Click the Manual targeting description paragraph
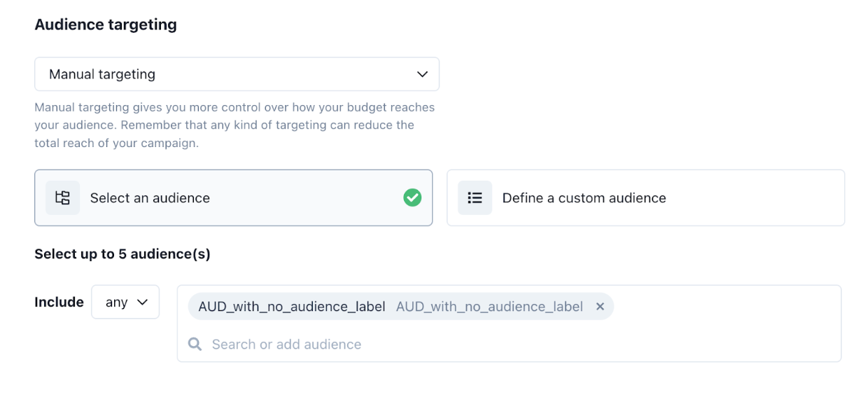Image resolution: width=868 pixels, height=402 pixels. [x=234, y=125]
